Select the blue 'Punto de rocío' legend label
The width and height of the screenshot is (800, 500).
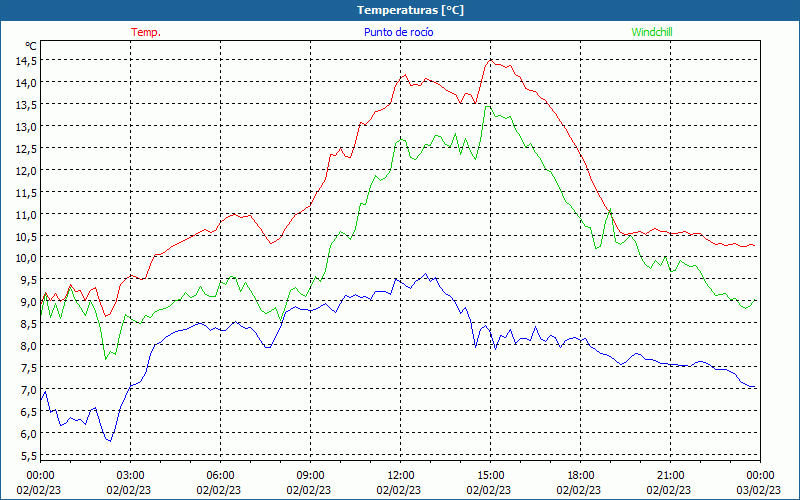[x=398, y=32]
